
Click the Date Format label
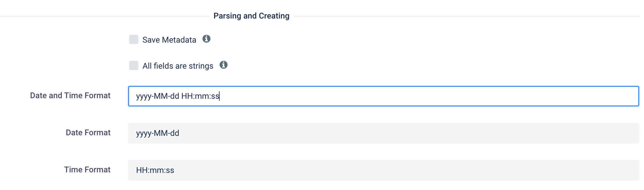click(x=88, y=133)
